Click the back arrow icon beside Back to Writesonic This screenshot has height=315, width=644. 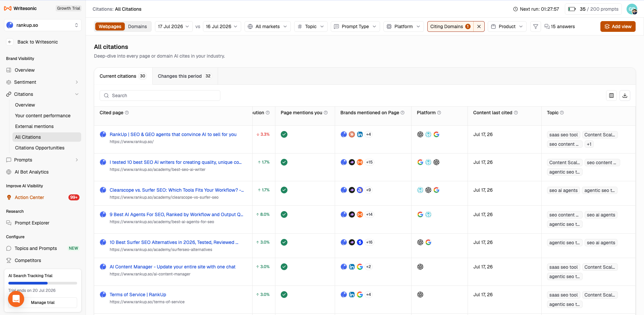pyautogui.click(x=10, y=42)
